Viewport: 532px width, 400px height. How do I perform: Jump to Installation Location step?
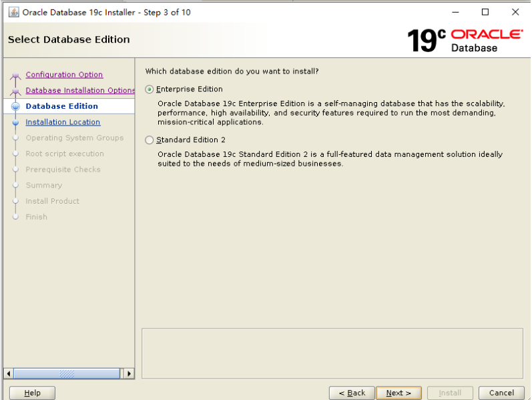tap(63, 122)
